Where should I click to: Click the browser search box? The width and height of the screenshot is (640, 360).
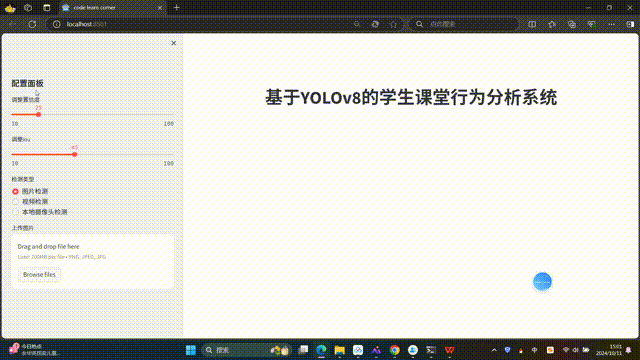tap(463, 24)
